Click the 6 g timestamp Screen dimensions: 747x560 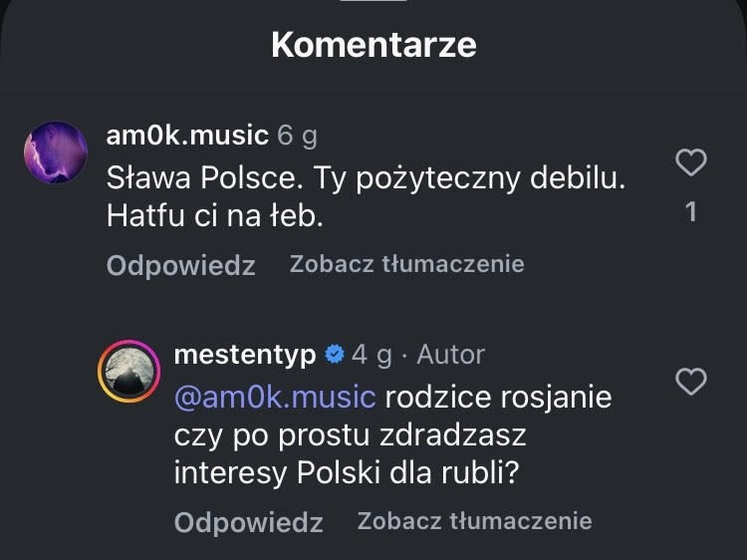coord(297,135)
